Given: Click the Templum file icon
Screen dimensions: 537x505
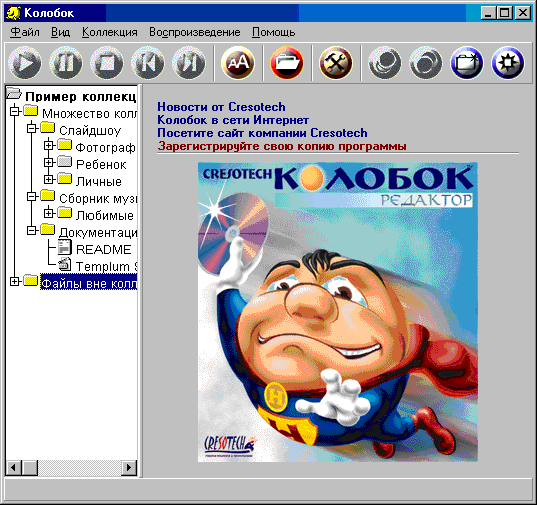Looking at the screenshot, I should coord(64,264).
